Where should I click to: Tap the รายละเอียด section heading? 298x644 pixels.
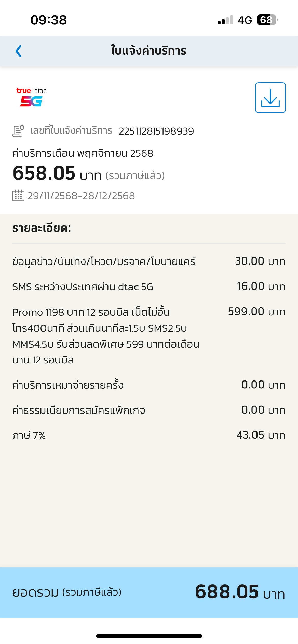pyautogui.click(x=42, y=228)
